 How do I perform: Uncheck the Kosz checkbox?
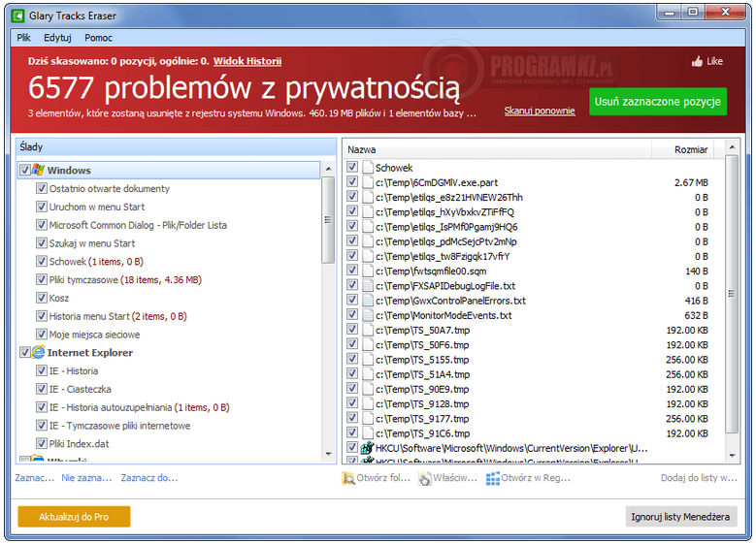pos(42,298)
